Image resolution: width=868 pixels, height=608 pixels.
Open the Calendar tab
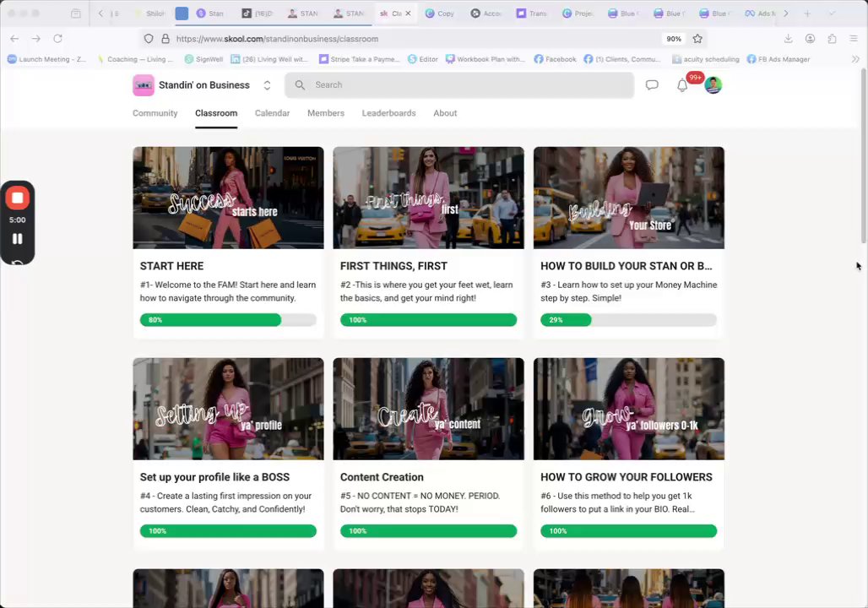(x=272, y=113)
